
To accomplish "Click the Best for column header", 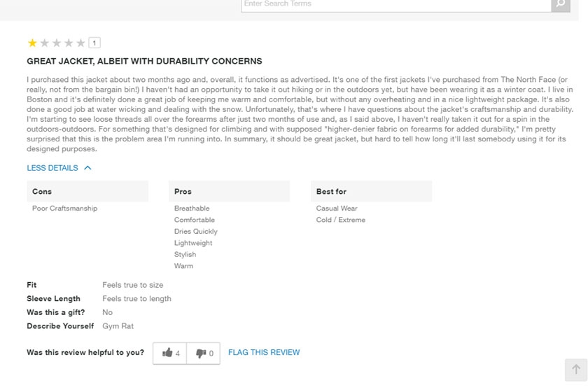I will 331,191.
